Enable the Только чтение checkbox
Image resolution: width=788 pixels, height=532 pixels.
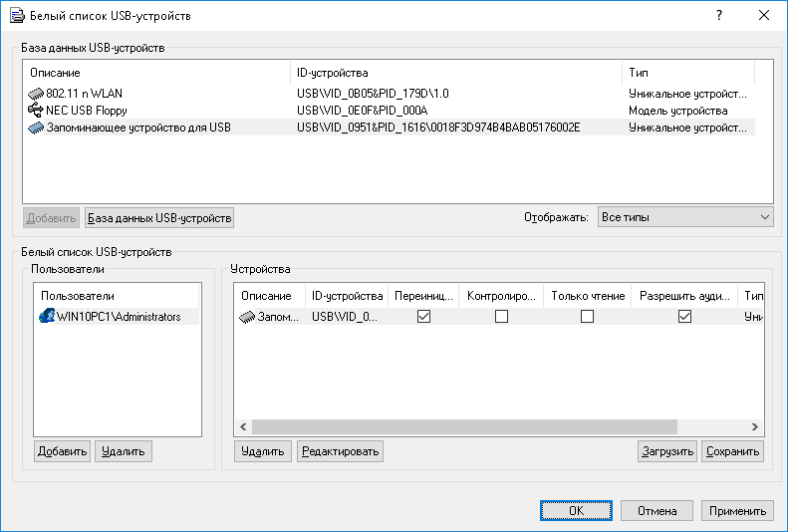click(x=587, y=317)
